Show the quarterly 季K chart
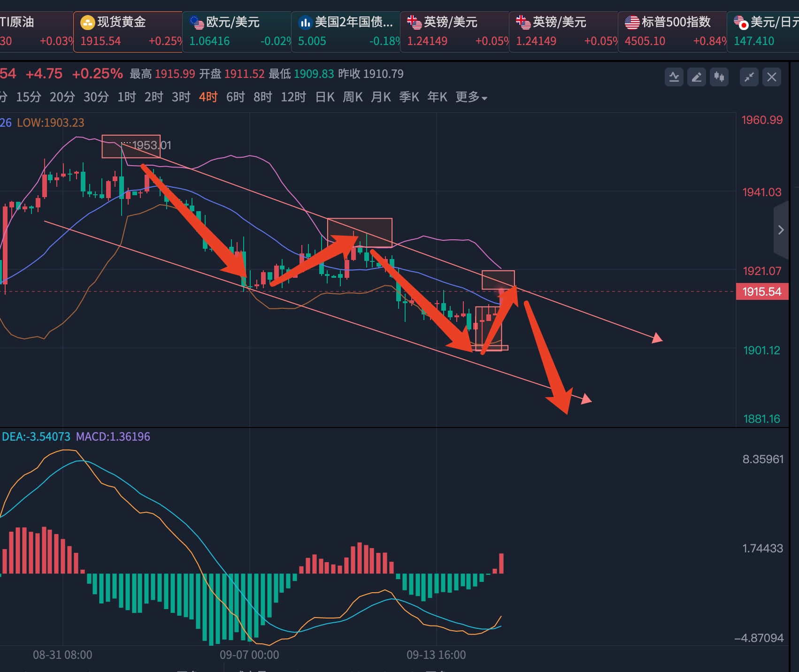Screen dimensions: 799x672 (409, 97)
